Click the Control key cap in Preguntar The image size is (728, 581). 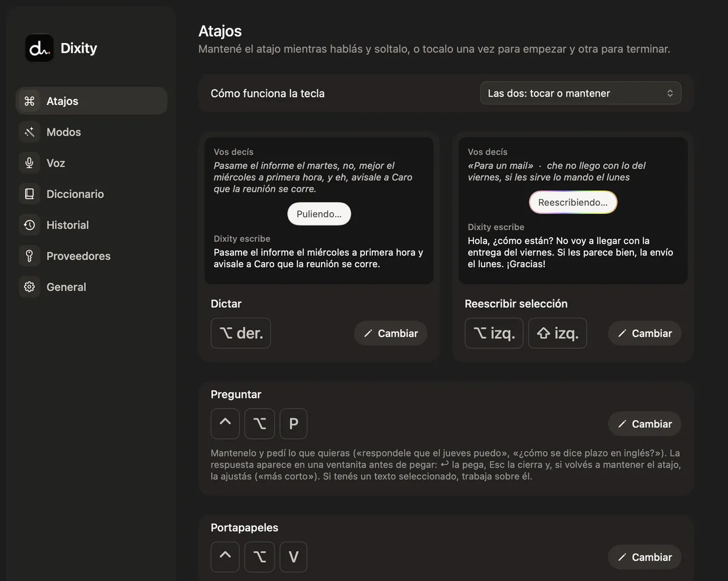225,424
